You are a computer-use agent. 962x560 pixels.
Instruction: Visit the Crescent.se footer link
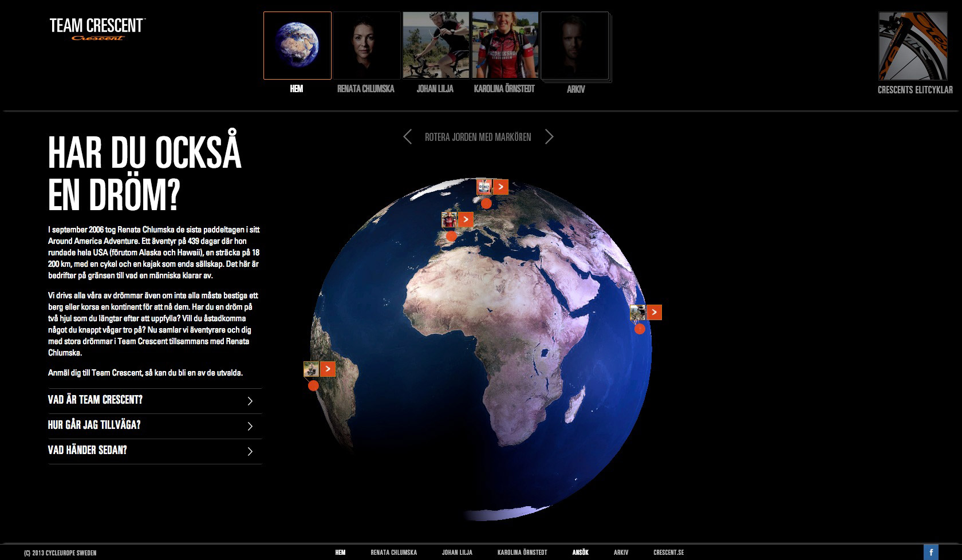pyautogui.click(x=668, y=553)
